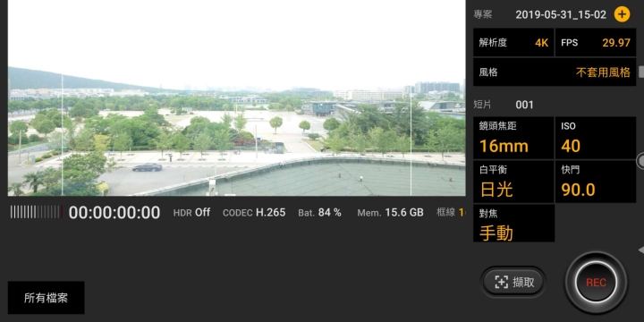Toggle HDR Off setting
644x322 pixels.
(x=191, y=212)
